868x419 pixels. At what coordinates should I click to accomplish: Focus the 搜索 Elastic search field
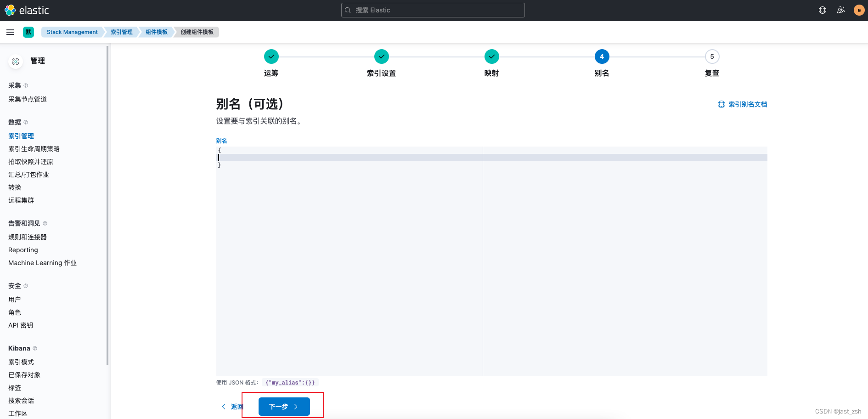coord(433,10)
